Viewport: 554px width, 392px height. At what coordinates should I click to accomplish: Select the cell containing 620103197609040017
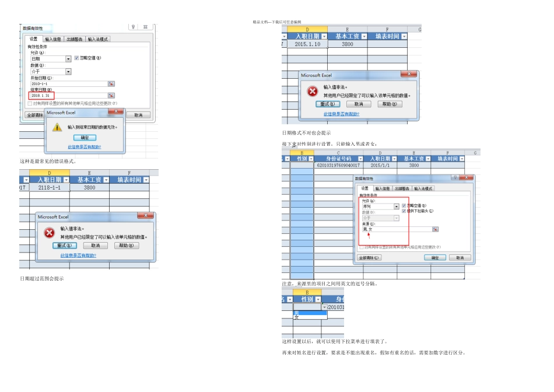point(338,166)
